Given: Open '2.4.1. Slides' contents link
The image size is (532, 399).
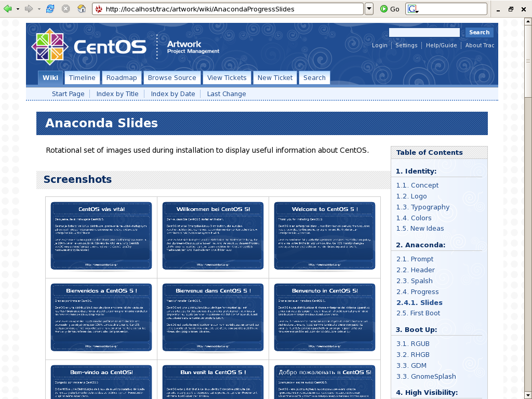Looking at the screenshot, I should pyautogui.click(x=419, y=302).
